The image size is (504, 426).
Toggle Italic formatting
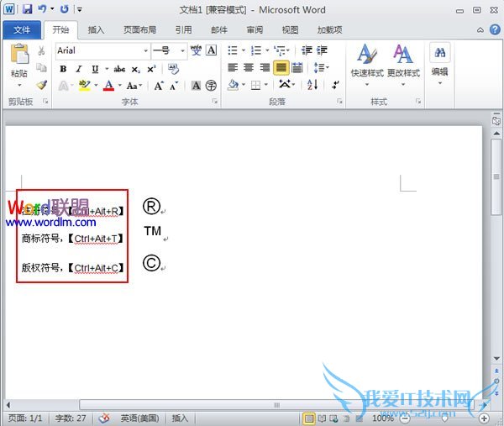pos(79,69)
